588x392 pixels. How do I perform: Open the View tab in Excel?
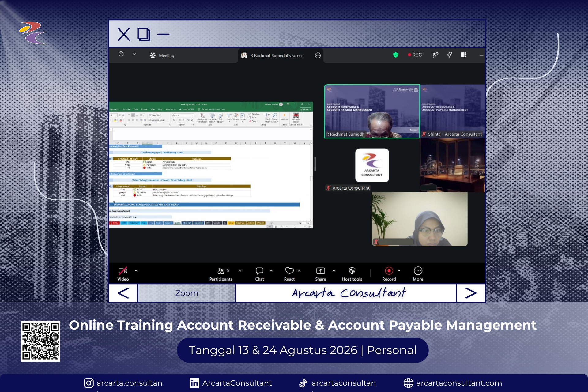click(x=153, y=109)
